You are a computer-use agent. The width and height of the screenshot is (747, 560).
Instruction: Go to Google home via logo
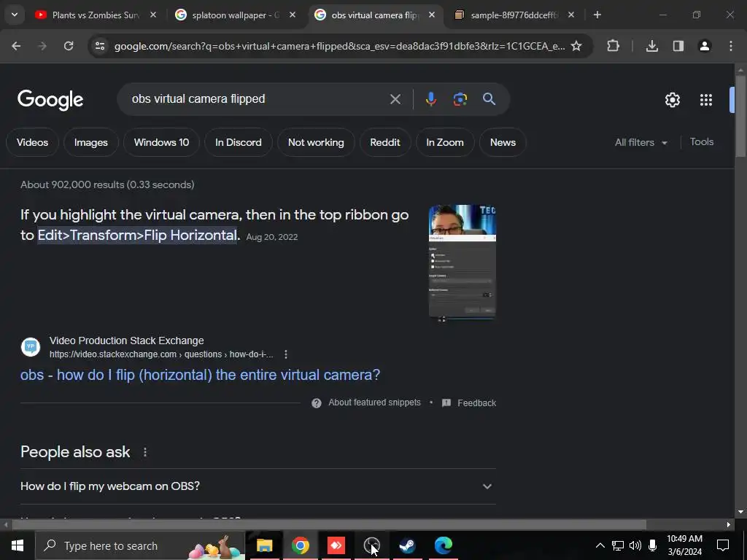50,100
